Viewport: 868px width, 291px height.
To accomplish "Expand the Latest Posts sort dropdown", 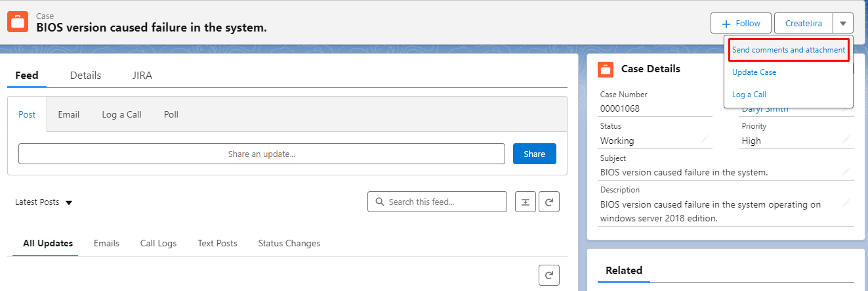I will point(69,202).
